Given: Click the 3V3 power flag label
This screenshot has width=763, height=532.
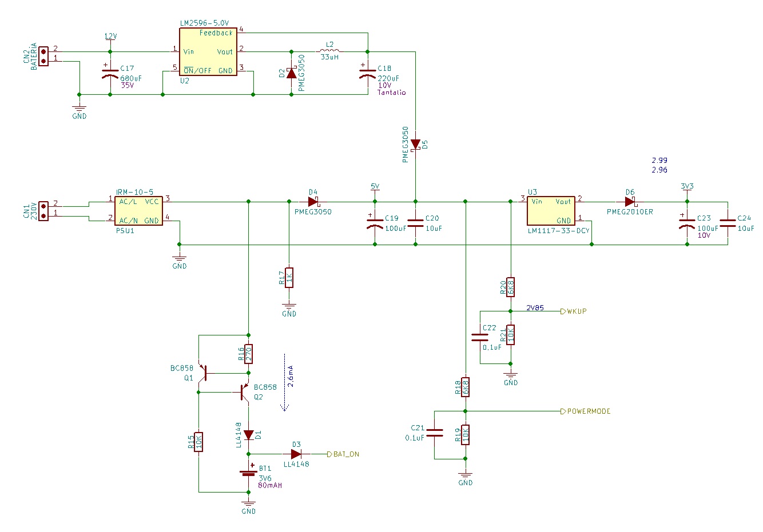Looking at the screenshot, I should coord(687,186).
